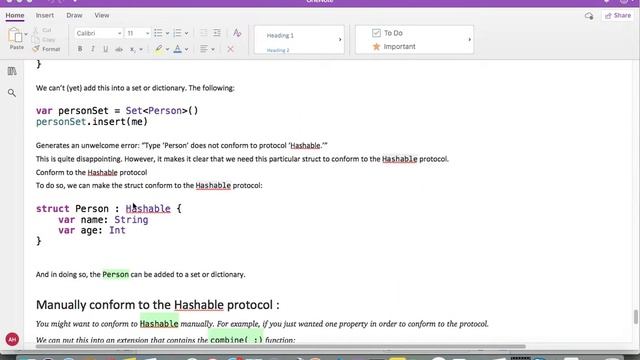The image size is (640, 360).
Task: Toggle strikethrough formatting
Action: [119, 49]
